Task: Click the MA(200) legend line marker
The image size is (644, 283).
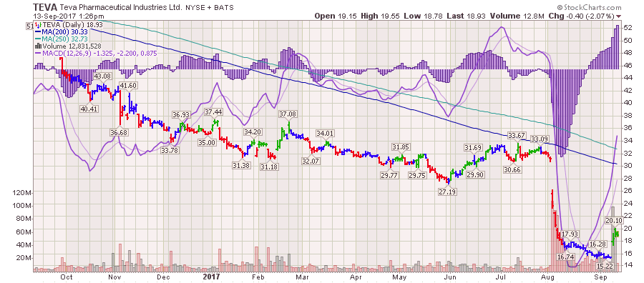Action: [38, 31]
